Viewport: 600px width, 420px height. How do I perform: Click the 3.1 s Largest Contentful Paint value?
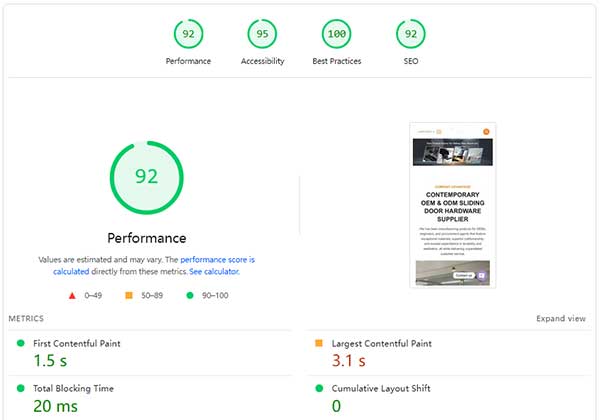click(348, 361)
